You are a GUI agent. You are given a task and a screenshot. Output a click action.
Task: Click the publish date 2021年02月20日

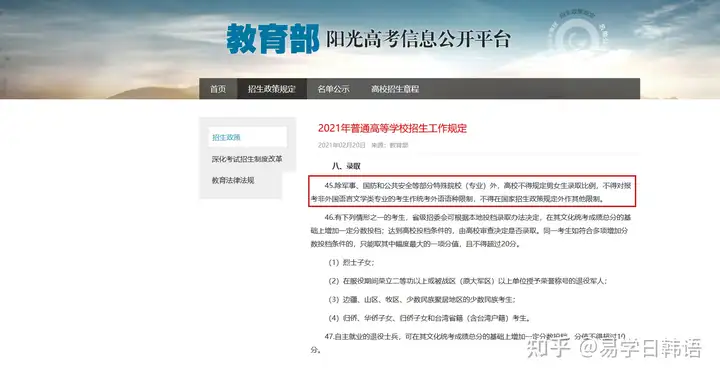coord(342,145)
